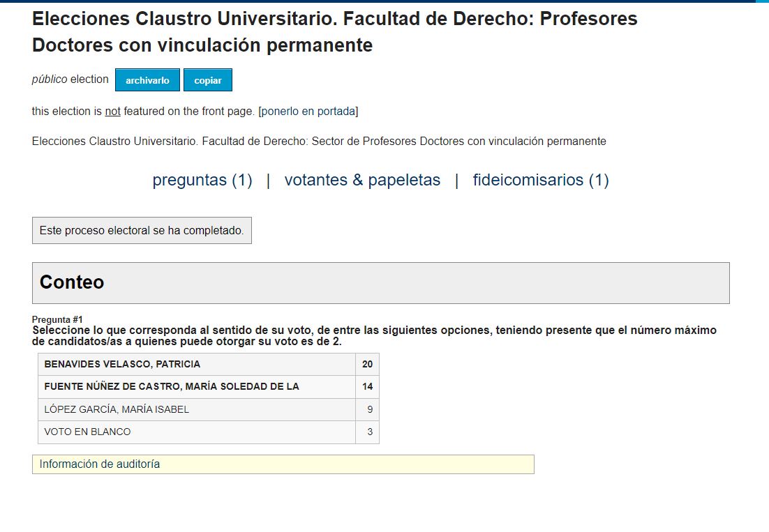Click the archivarlo button
This screenshot has width=769, height=532.
(x=147, y=80)
